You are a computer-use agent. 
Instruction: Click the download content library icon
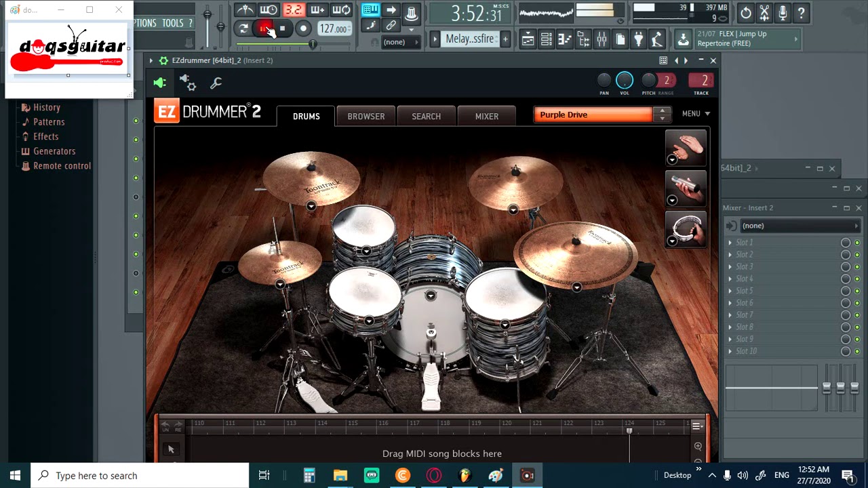683,40
